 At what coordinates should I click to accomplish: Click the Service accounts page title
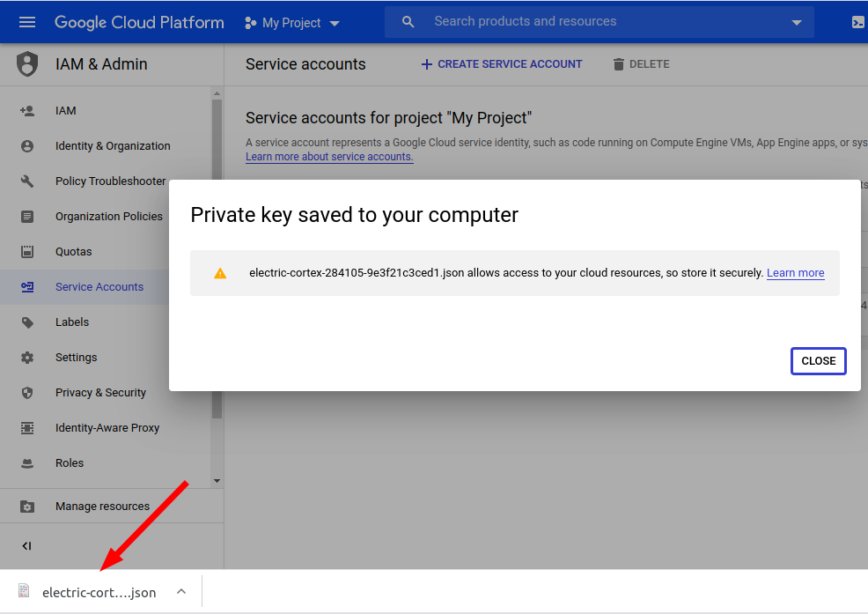[x=305, y=64]
